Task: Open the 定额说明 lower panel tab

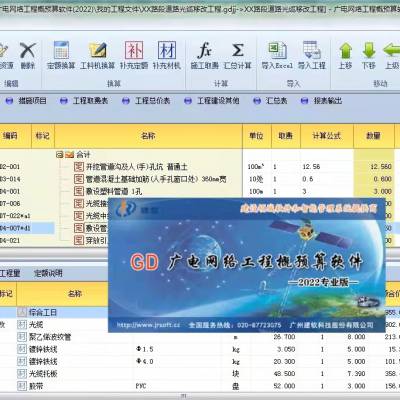Action: [48, 273]
